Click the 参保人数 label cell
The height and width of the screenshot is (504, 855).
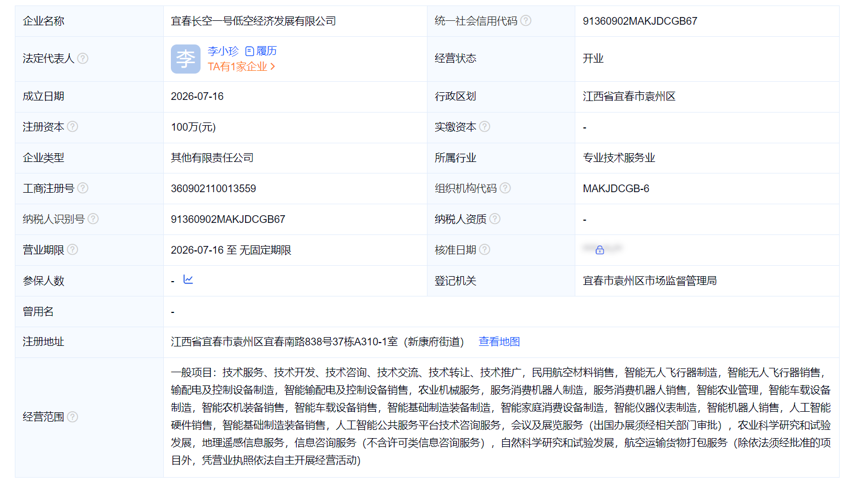(x=89, y=281)
